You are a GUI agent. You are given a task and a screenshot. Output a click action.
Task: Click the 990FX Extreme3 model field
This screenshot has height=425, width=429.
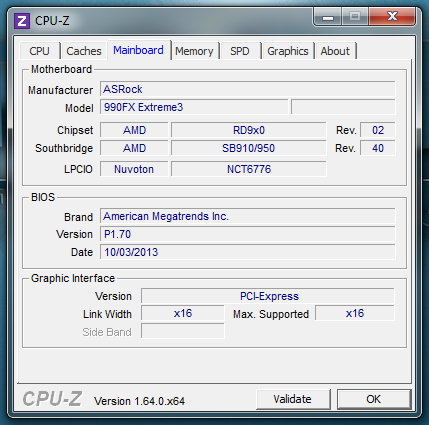194,107
